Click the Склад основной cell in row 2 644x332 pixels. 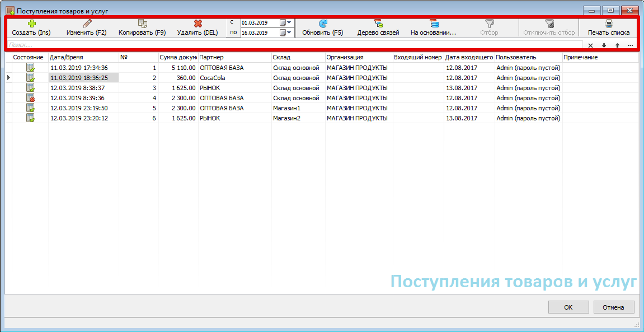[x=299, y=78]
